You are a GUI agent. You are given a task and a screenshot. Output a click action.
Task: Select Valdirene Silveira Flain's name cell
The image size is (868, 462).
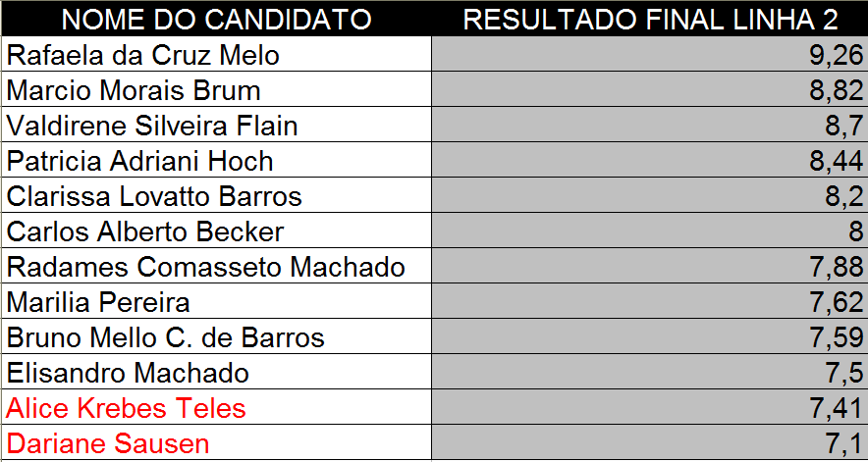216,126
